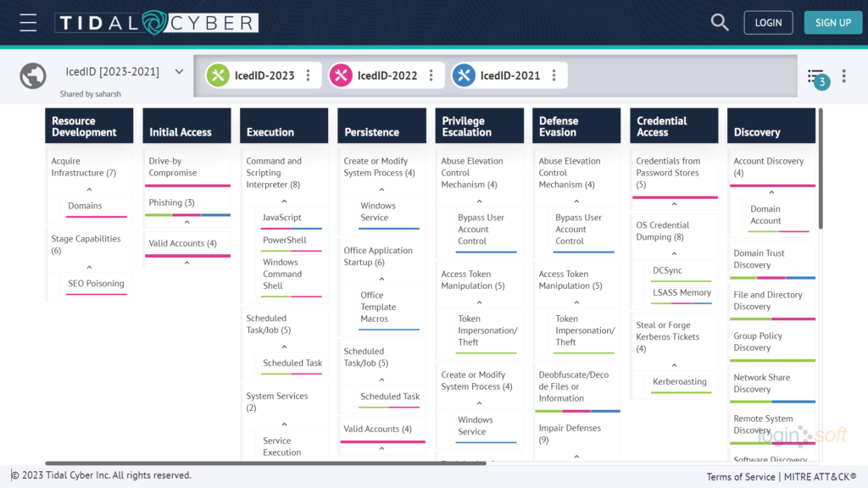The height and width of the screenshot is (488, 868).
Task: Click Valid Accounts (4) under Initial Access
Action: pyautogui.click(x=183, y=243)
